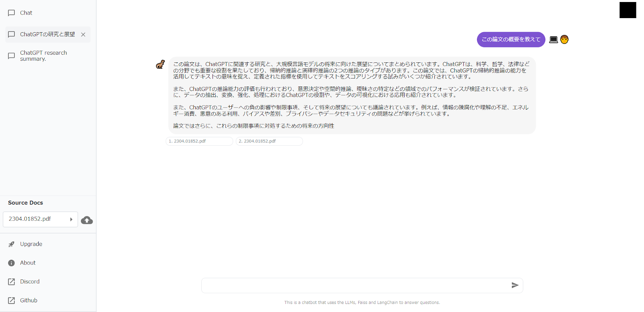Click the response paragraph starting また、ChatGPTの推論能力

pos(351,92)
